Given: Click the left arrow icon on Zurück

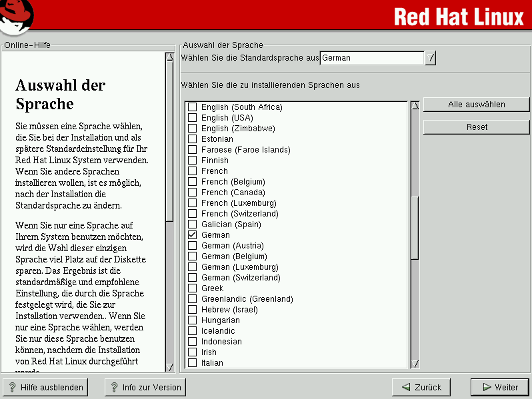Looking at the screenshot, I should coord(405,387).
